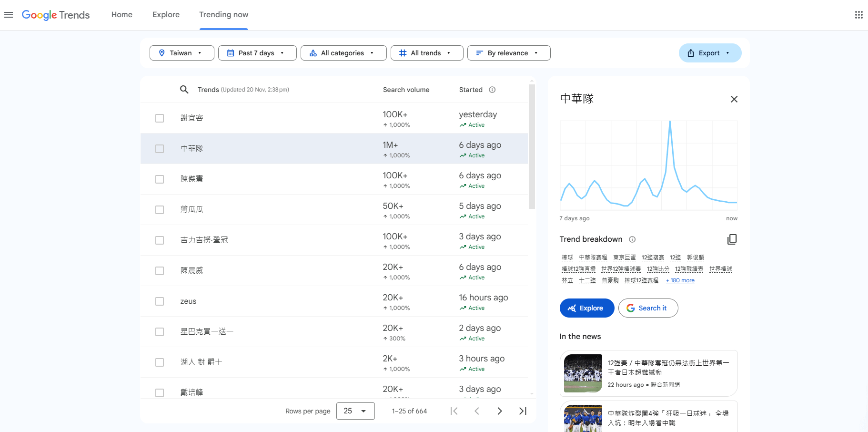Screen dimensions: 868x432
Task: Click the Search volume column header
Action: (x=406, y=90)
